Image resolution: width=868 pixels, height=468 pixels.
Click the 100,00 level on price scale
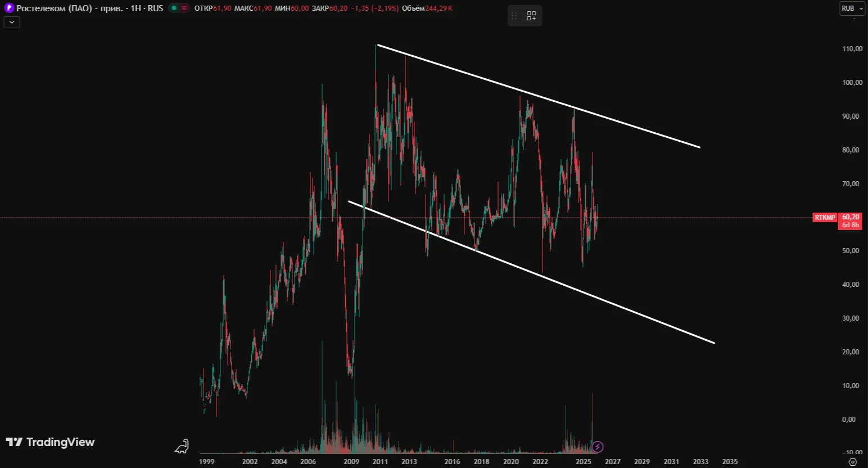click(852, 83)
